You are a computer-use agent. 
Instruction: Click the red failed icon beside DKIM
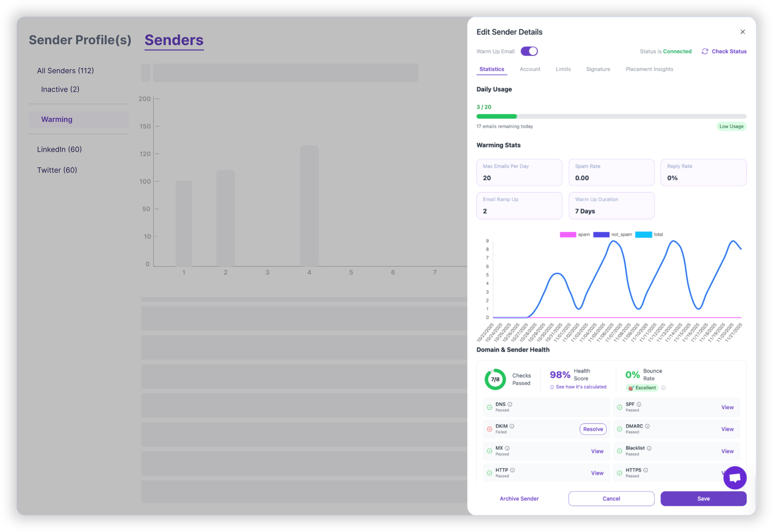tap(489, 429)
